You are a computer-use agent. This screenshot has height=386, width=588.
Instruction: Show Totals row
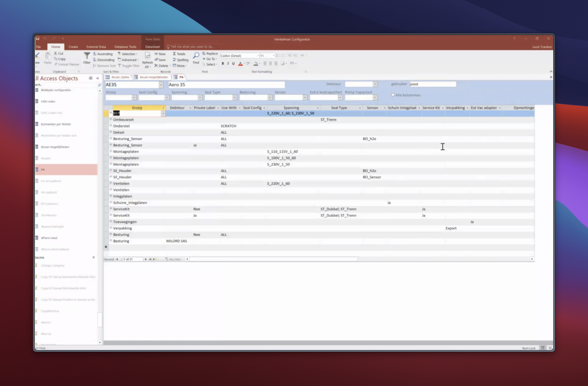tap(179, 54)
